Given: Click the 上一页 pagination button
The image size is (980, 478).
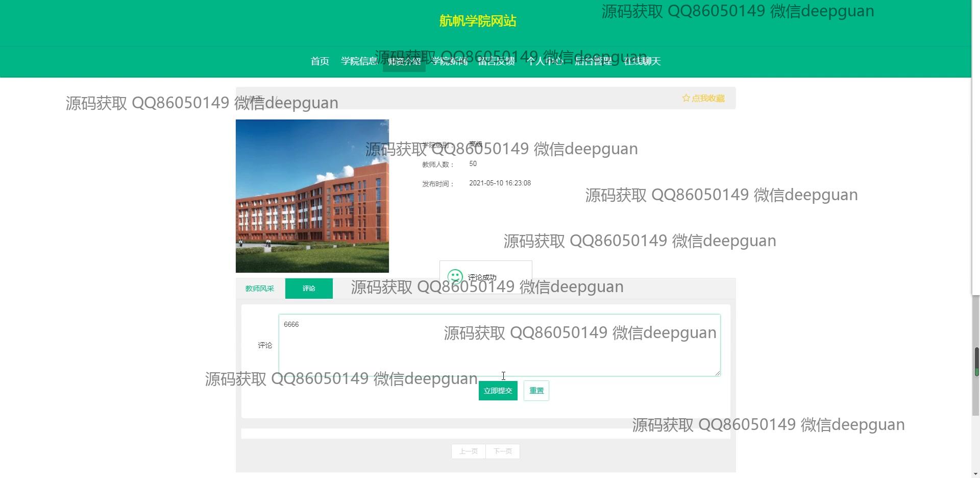Looking at the screenshot, I should [x=469, y=451].
